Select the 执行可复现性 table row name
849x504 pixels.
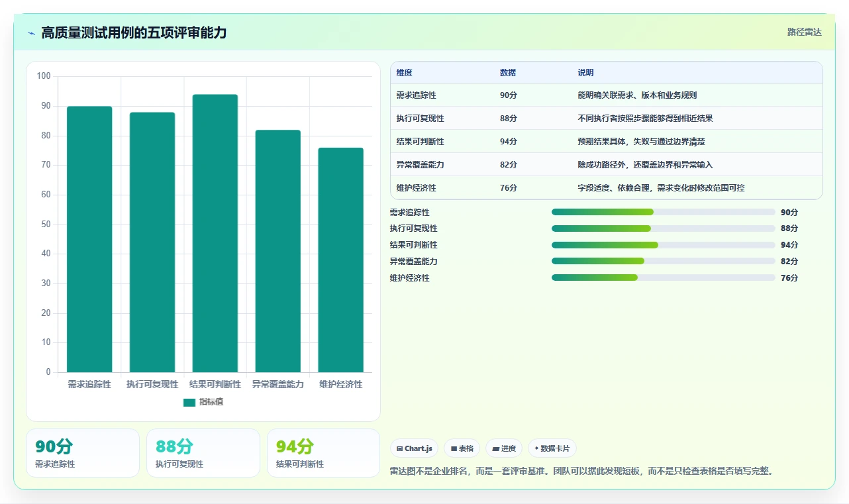(420, 119)
